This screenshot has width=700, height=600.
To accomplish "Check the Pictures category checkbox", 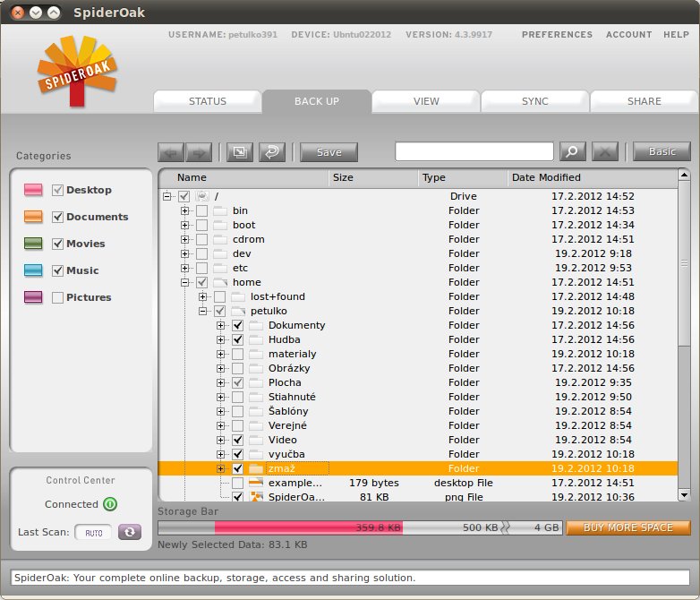I will click(x=57, y=297).
